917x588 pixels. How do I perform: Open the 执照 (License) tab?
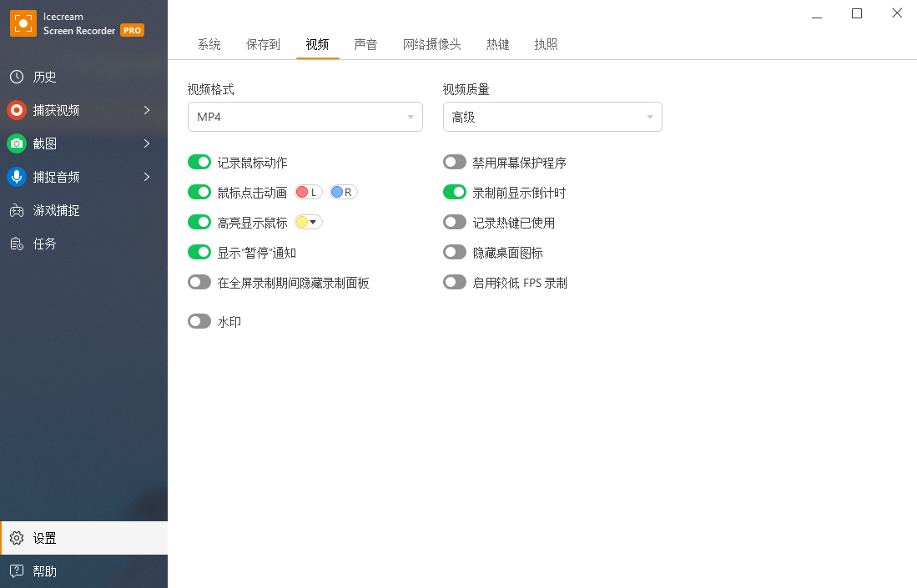coord(546,44)
